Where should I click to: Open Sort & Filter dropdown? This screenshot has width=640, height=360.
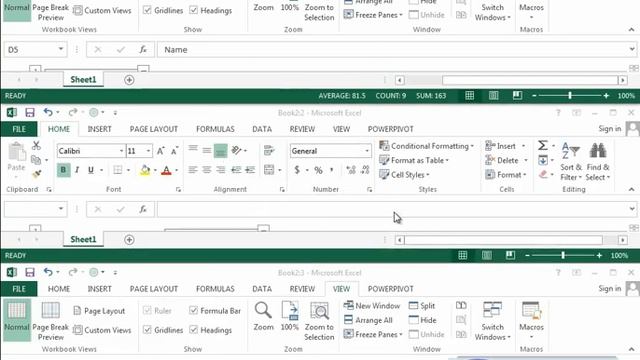coord(571,161)
